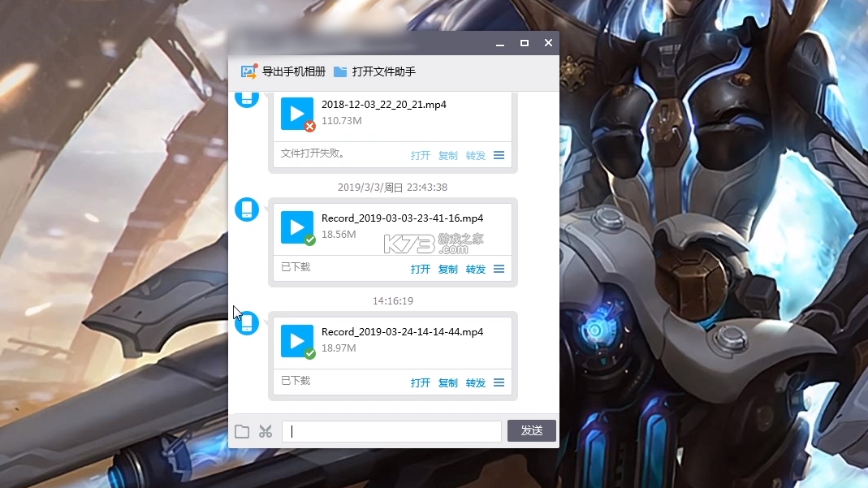Play the Record_2019-03-03-23-41-16.mp4 thumbnail
Image resolution: width=868 pixels, height=488 pixels.
[x=297, y=227]
